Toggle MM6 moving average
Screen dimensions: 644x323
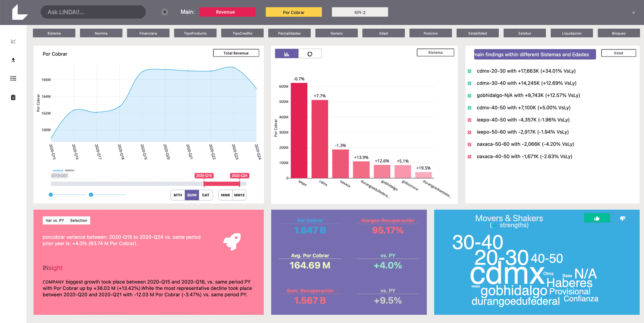pyautogui.click(x=225, y=195)
